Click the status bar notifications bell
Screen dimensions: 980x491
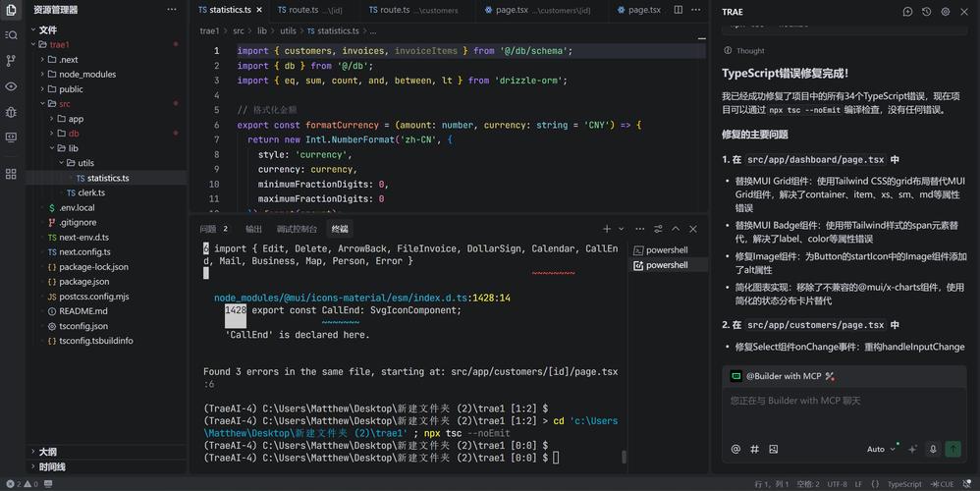point(967,484)
